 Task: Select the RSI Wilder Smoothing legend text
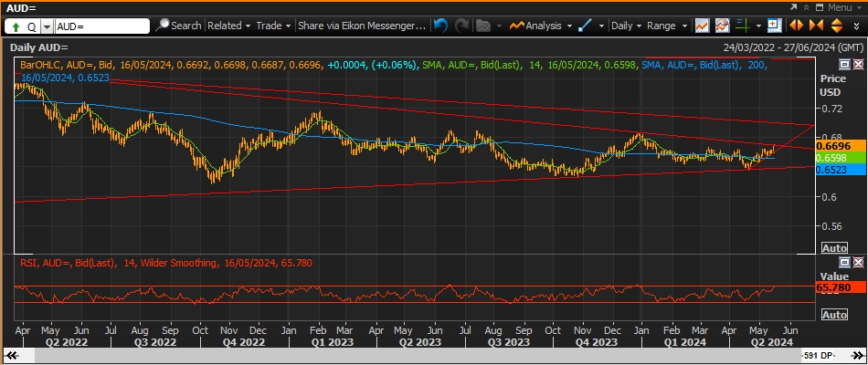click(166, 263)
